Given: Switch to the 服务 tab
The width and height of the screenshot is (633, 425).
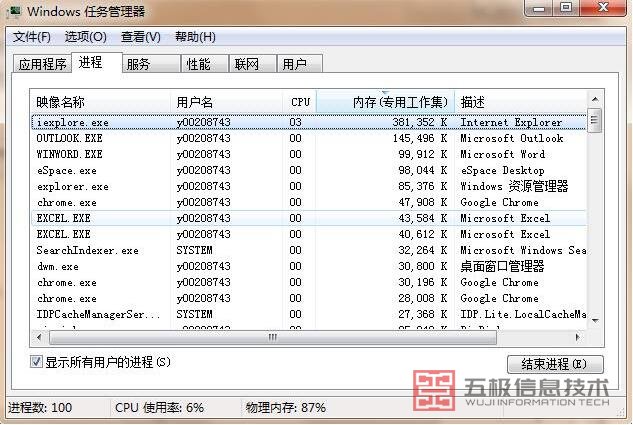Looking at the screenshot, I should point(151,64).
